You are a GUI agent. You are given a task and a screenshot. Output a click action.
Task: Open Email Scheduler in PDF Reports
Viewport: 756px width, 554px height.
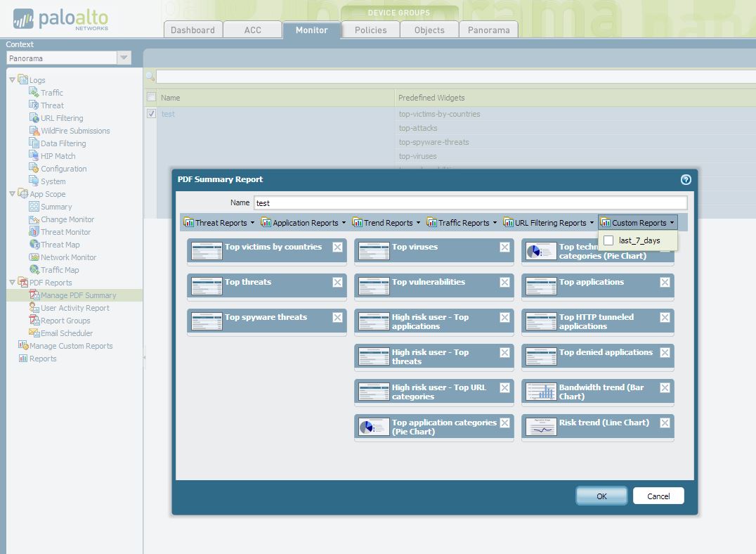click(x=66, y=333)
